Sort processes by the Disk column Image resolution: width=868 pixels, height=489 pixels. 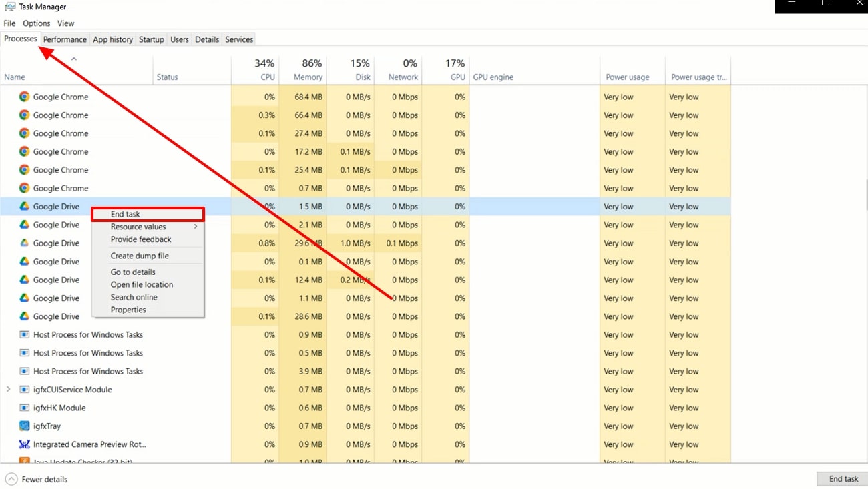click(x=351, y=70)
